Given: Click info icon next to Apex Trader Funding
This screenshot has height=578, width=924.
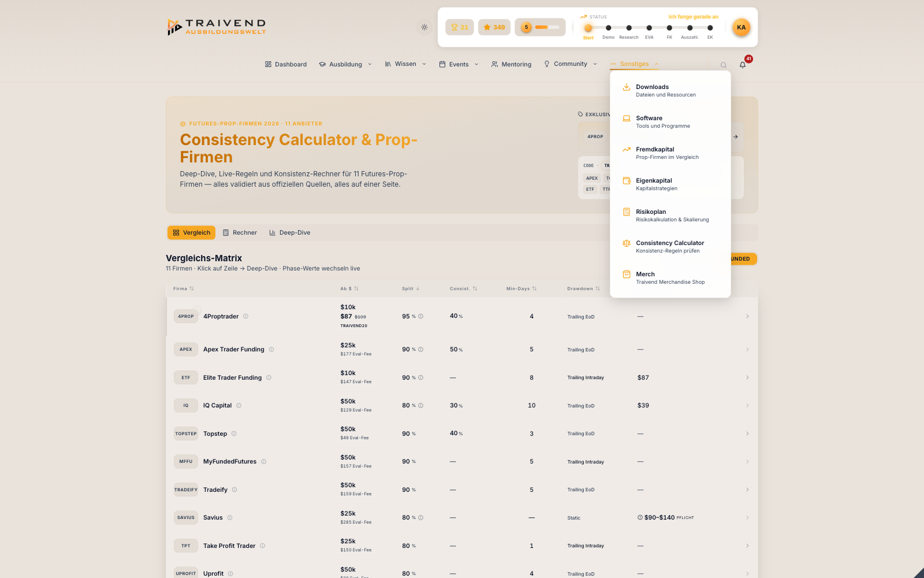Looking at the screenshot, I should pos(271,349).
